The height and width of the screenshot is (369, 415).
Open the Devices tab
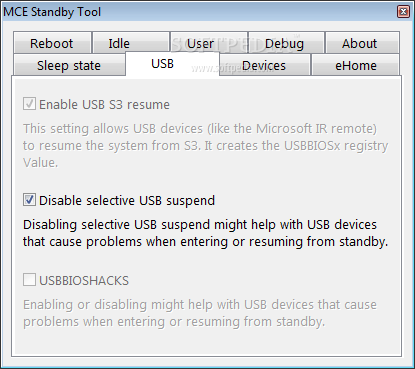pos(265,65)
